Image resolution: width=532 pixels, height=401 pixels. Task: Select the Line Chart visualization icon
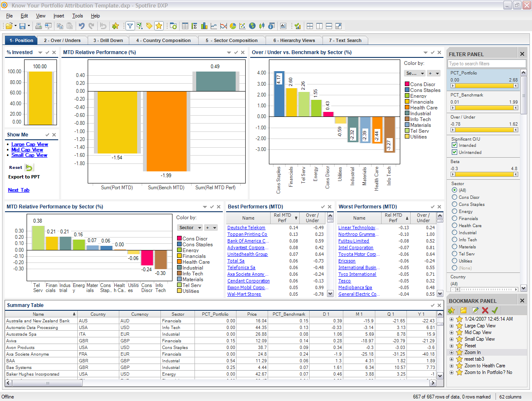214,26
